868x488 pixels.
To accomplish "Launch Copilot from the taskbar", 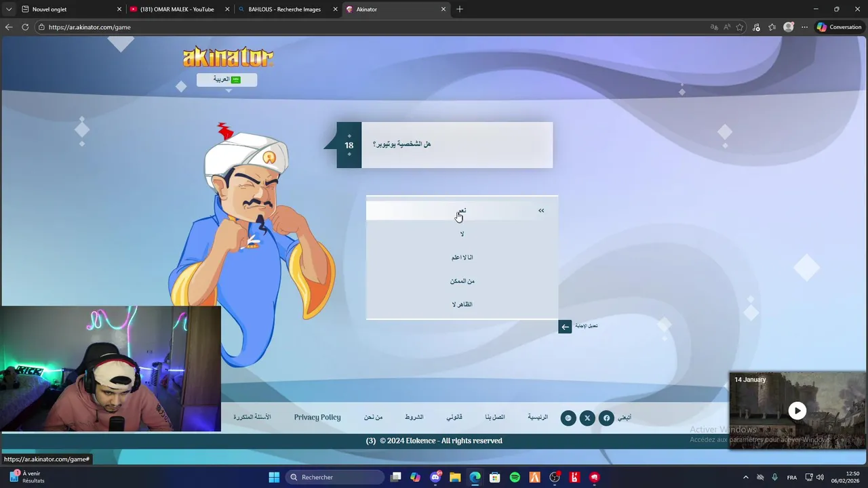I will click(416, 477).
